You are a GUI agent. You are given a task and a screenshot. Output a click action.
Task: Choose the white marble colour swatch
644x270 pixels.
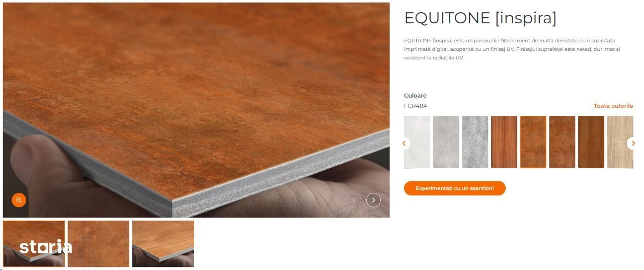click(x=417, y=142)
